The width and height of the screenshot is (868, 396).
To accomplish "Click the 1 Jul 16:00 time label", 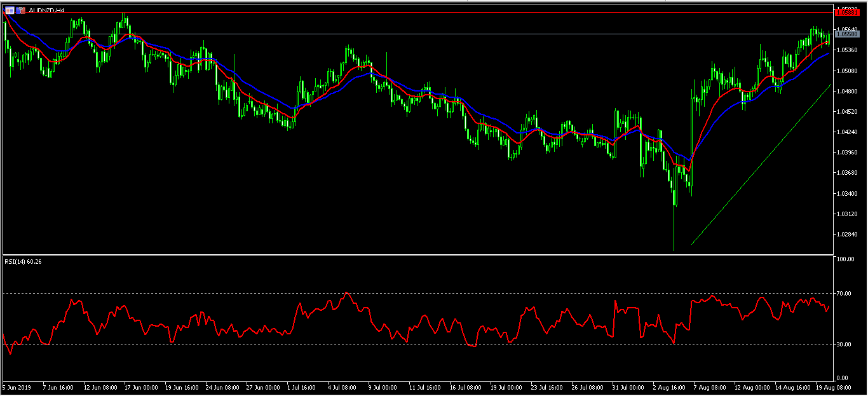I will click(x=302, y=386).
